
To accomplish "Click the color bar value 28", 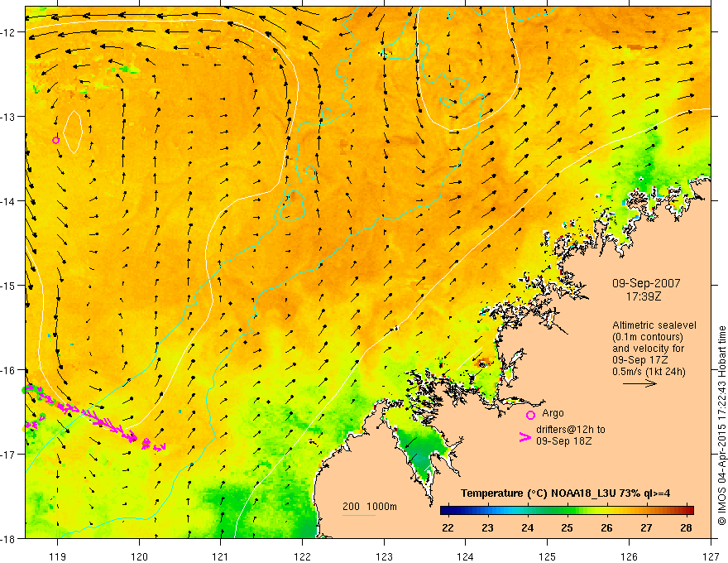I will point(686,527).
